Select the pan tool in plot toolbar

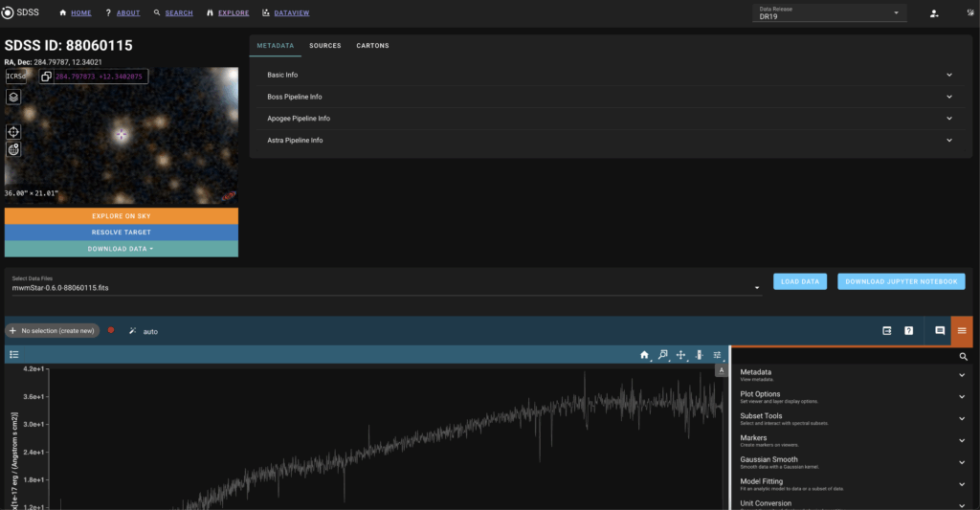680,355
